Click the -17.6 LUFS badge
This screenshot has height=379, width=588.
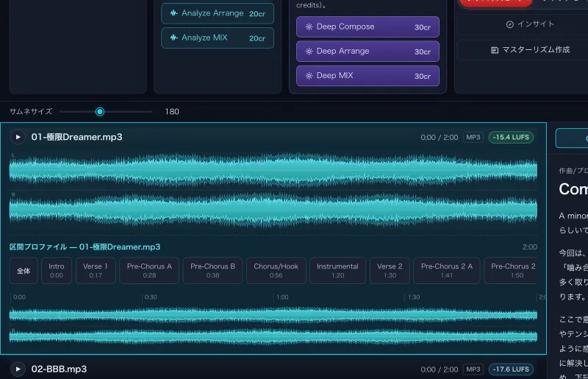pos(511,369)
